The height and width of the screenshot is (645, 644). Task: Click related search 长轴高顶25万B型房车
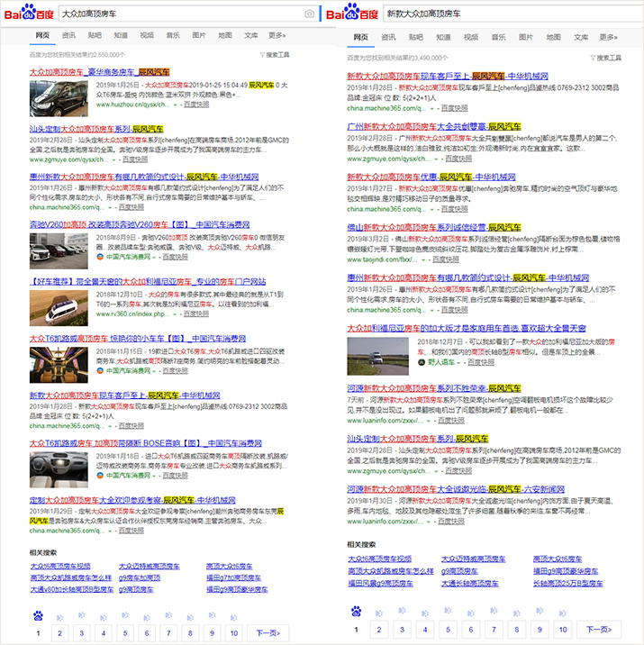(x=568, y=584)
